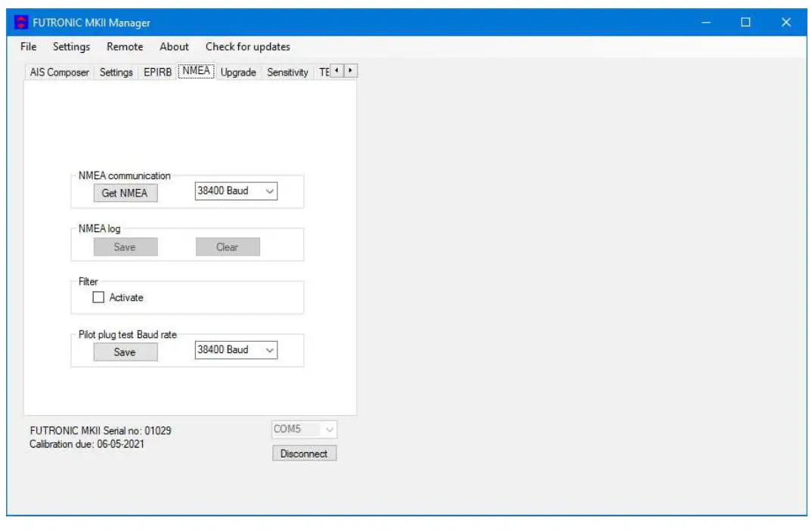The height and width of the screenshot is (530, 812).
Task: Open the File menu
Action: pyautogui.click(x=29, y=47)
